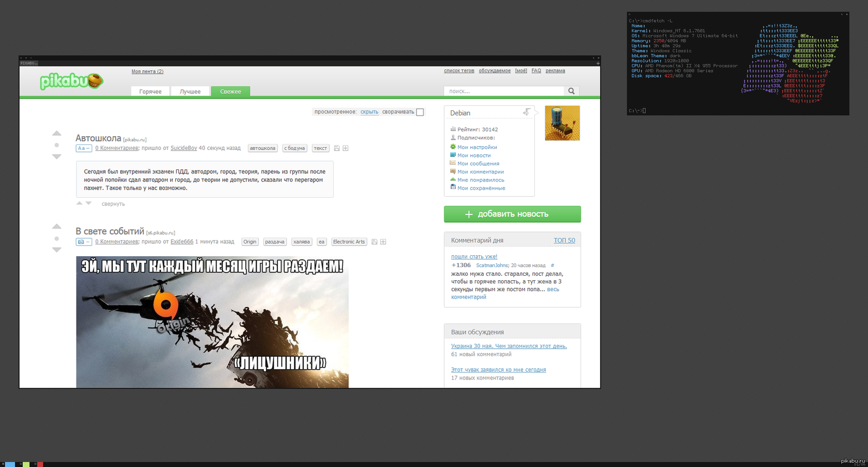
Task: Click the red square in bottom taskbar
Action: [x=40, y=464]
